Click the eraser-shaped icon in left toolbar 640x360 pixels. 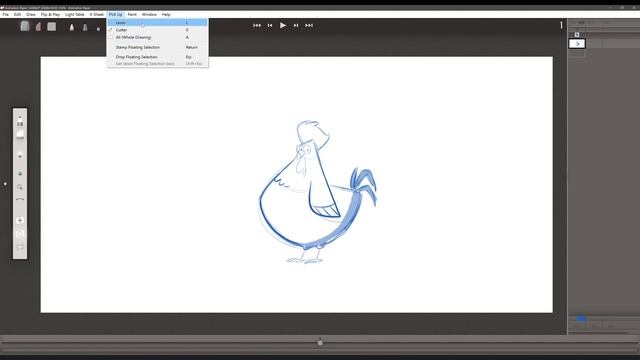(20, 134)
